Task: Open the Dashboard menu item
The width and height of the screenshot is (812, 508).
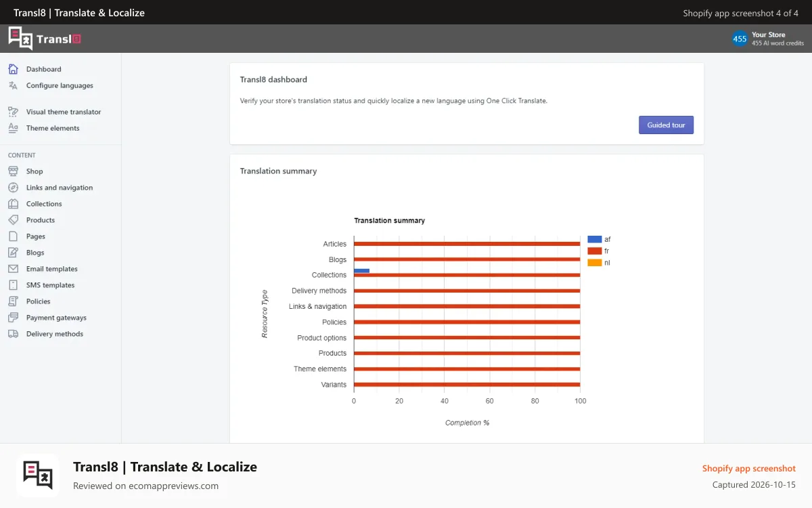Action: 44,69
